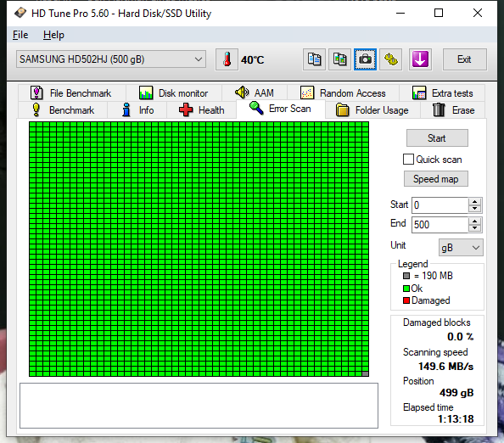Image resolution: width=504 pixels, height=443 pixels.
Task: Decrease the End value with down arrow
Action: pos(475,228)
